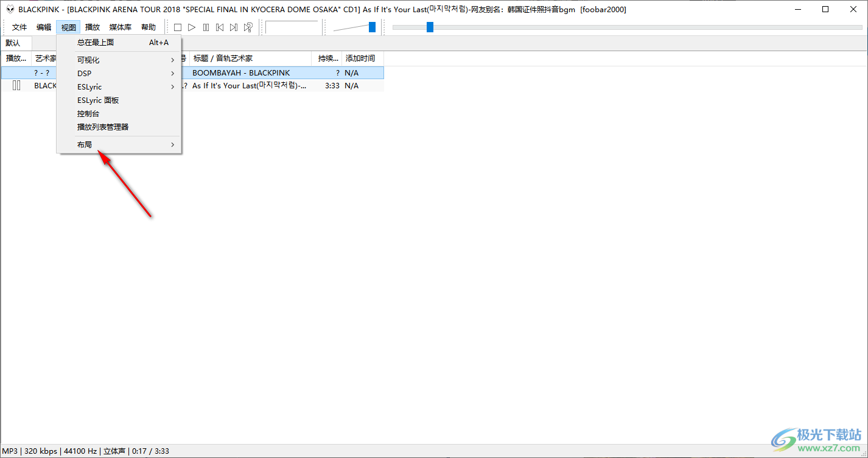This screenshot has height=458, width=868.
Task: Click the 立体声 status bar entry
Action: (114, 451)
